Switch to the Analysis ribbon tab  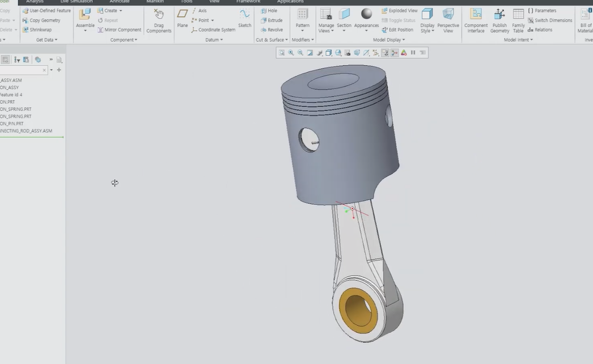point(35,2)
